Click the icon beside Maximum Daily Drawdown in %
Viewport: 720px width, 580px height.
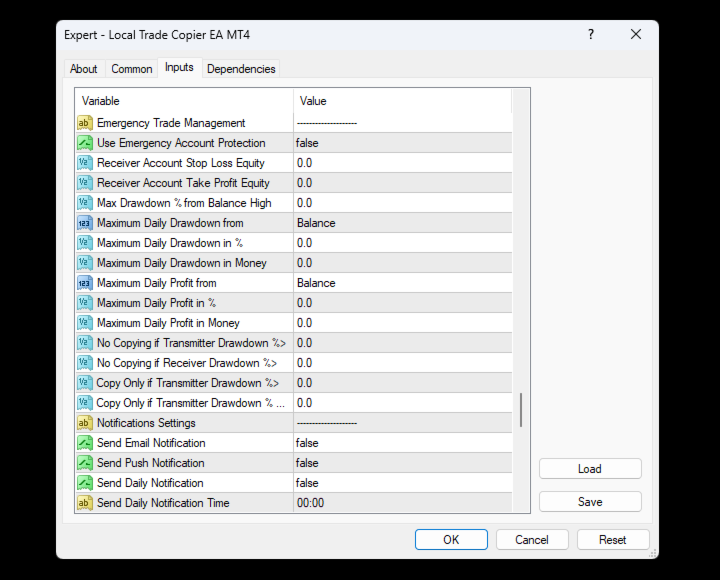pos(84,243)
